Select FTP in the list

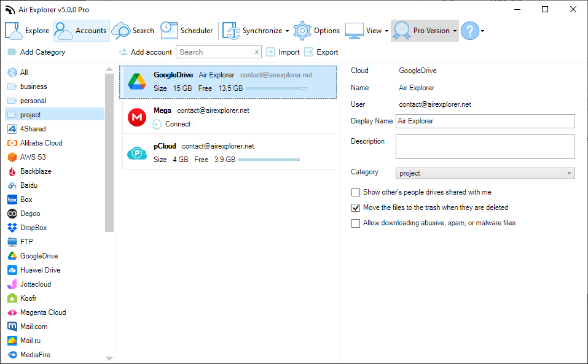click(x=55, y=242)
